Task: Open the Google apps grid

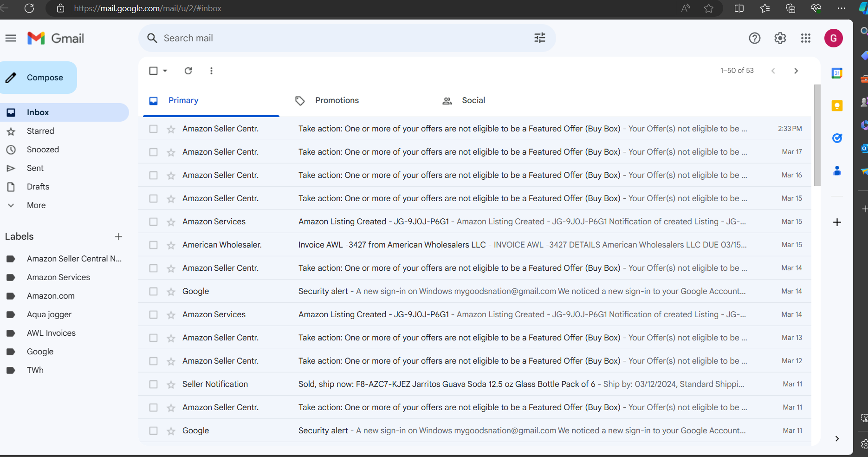Action: tap(806, 38)
